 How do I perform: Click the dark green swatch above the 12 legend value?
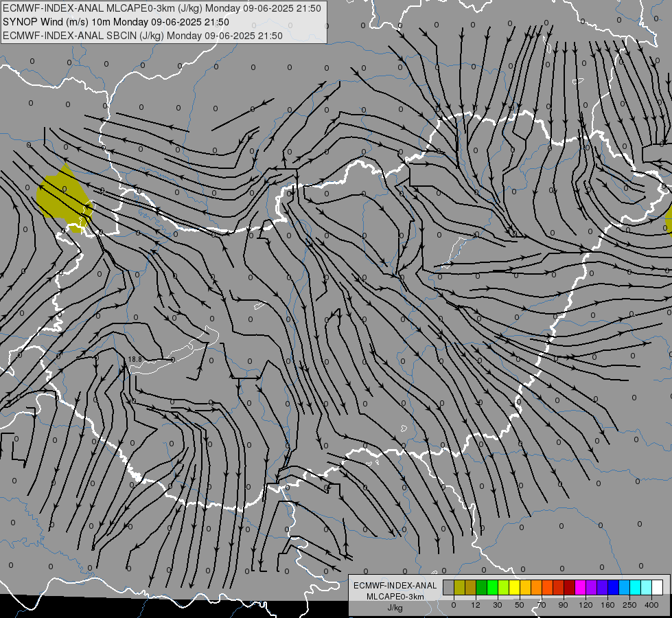(482, 587)
